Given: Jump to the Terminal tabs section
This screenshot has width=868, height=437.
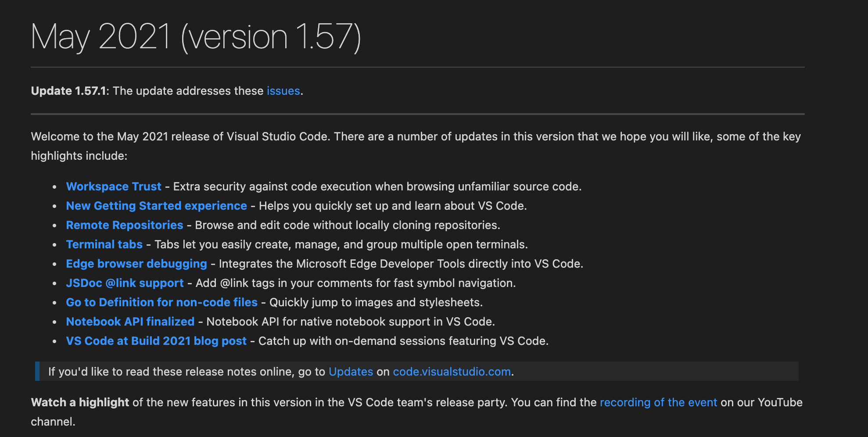Looking at the screenshot, I should [x=104, y=244].
